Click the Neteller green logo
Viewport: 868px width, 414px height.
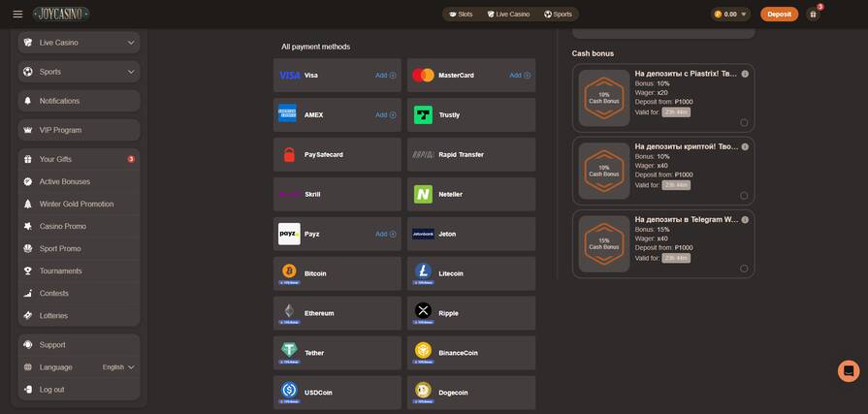point(423,194)
